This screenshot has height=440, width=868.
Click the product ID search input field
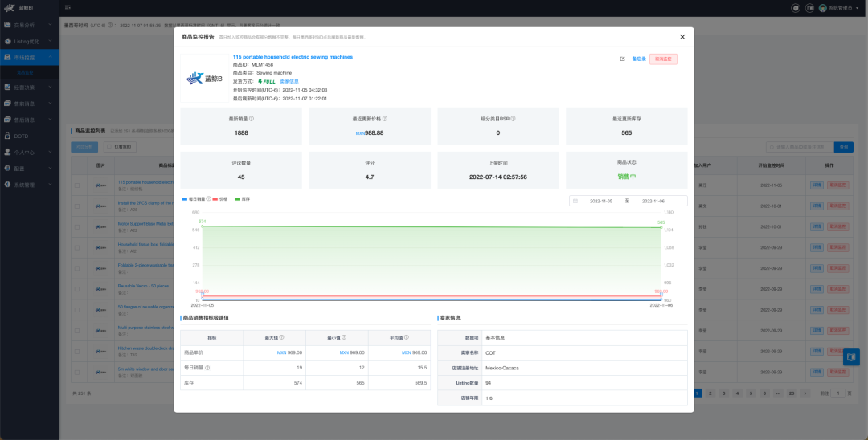(800, 147)
